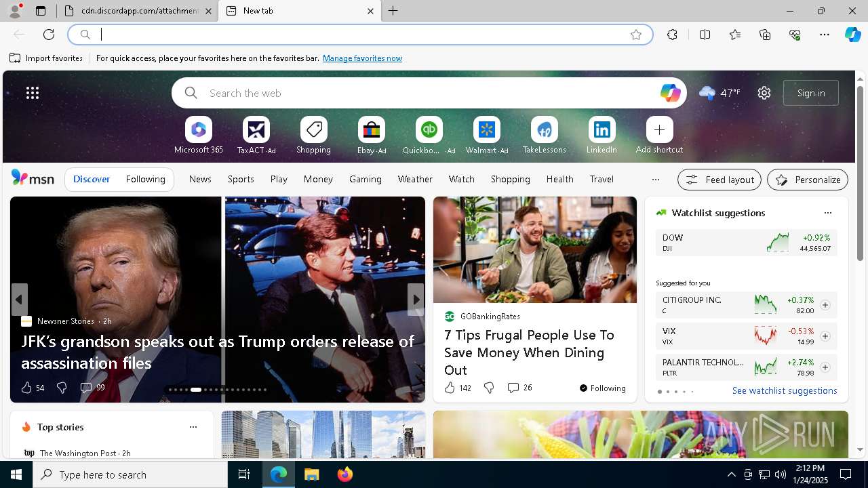Click the page vertical scrollbar thumb
868x488 pixels.
pyautogui.click(x=860, y=174)
